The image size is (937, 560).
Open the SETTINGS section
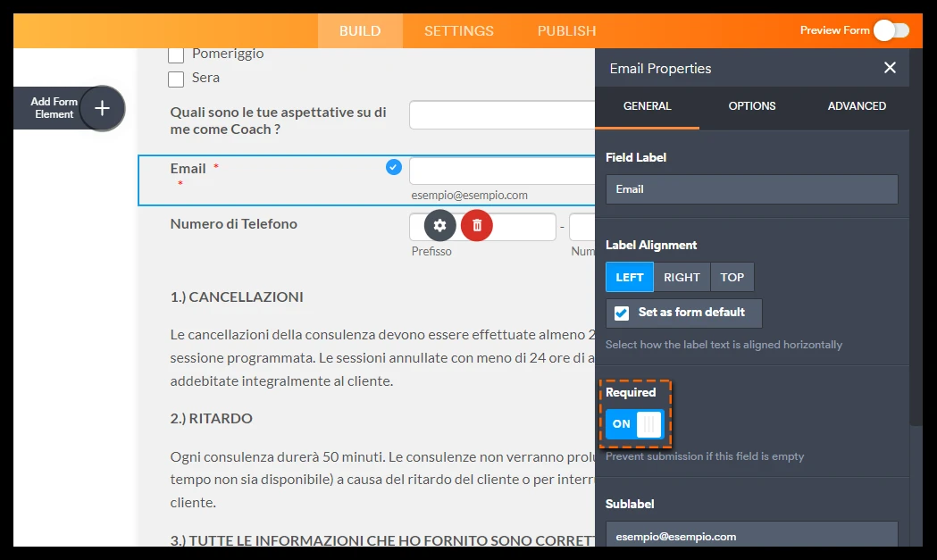[x=458, y=29]
